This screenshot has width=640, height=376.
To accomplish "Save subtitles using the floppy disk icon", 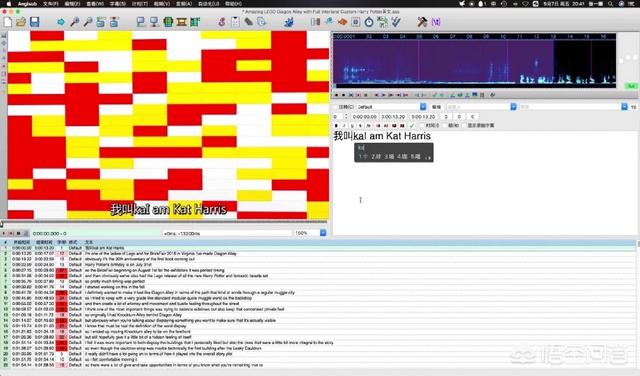I will 35,22.
